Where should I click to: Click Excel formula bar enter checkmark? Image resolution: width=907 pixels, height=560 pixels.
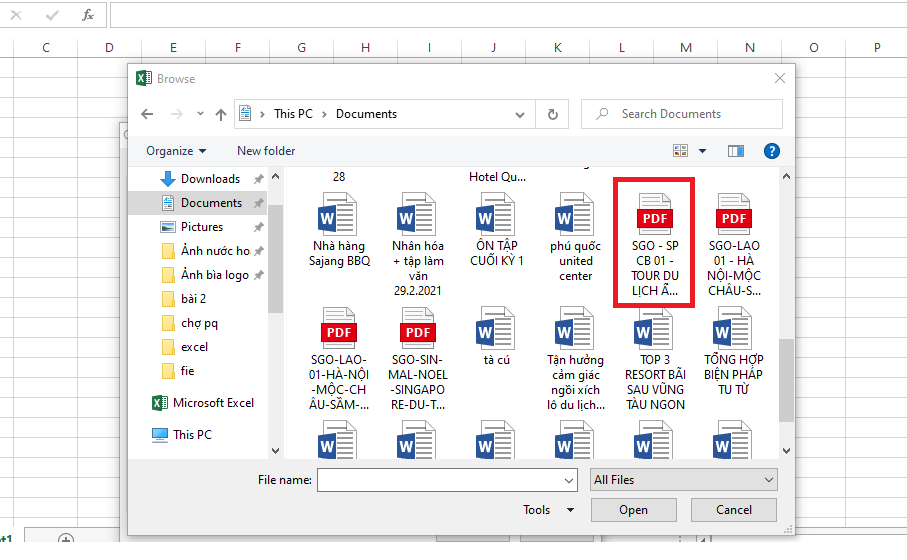click(x=52, y=15)
